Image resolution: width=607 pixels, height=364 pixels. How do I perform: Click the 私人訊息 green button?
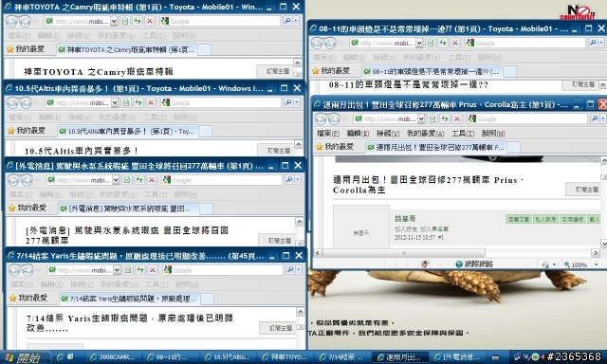(545, 219)
